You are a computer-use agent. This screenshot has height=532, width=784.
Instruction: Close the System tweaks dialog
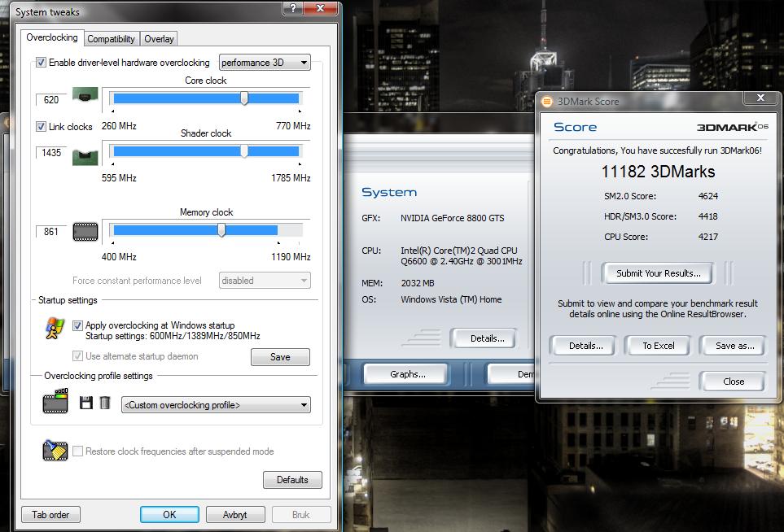pyautogui.click(x=321, y=7)
